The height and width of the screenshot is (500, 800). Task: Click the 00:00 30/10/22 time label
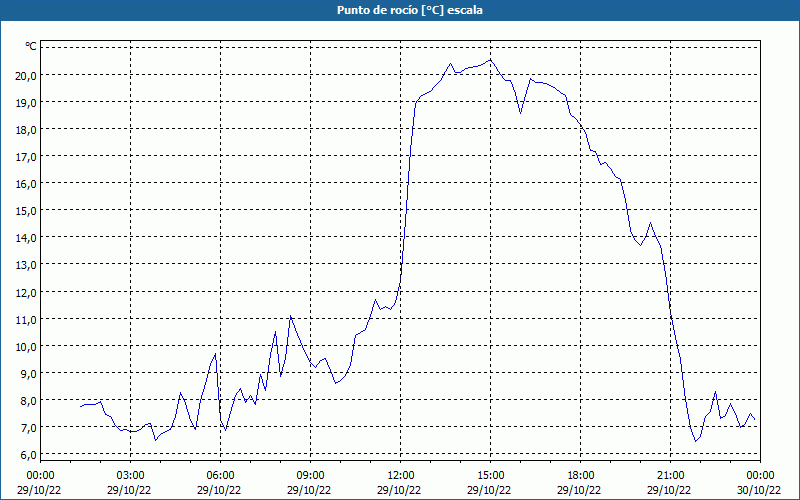click(759, 483)
